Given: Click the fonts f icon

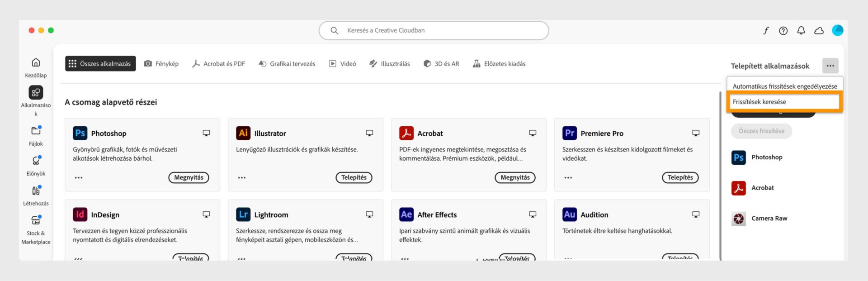Looking at the screenshot, I should click(x=766, y=30).
